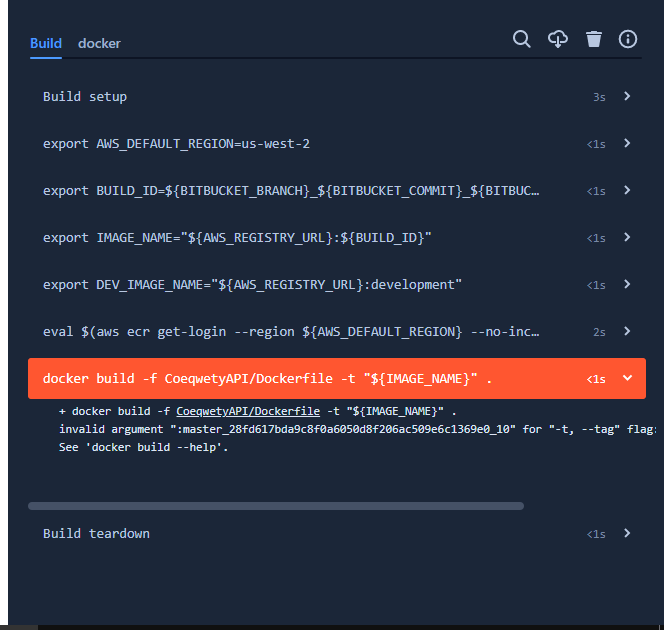Switch to the docker tab
The height and width of the screenshot is (630, 664).
pos(99,43)
